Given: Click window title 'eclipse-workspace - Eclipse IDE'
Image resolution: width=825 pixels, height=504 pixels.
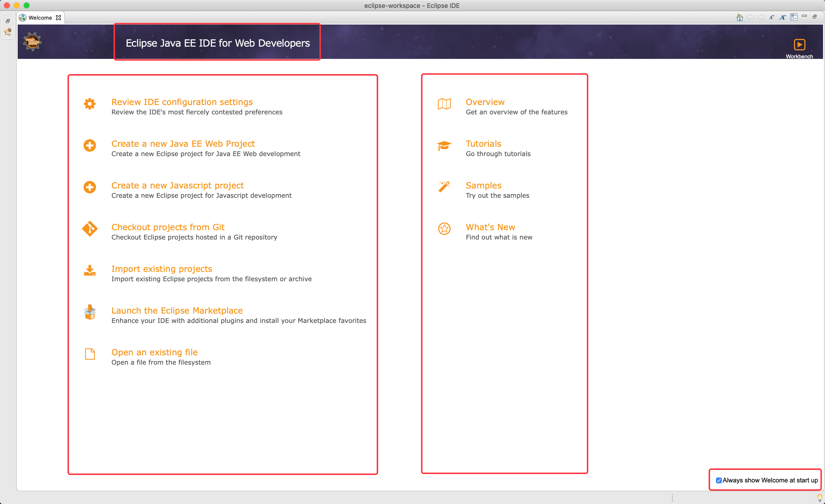Looking at the screenshot, I should [412, 6].
